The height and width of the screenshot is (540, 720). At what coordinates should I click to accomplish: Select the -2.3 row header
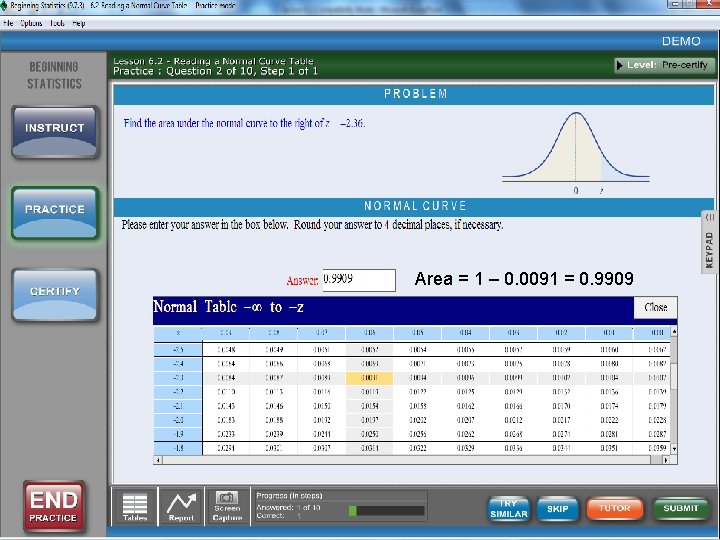click(178, 378)
